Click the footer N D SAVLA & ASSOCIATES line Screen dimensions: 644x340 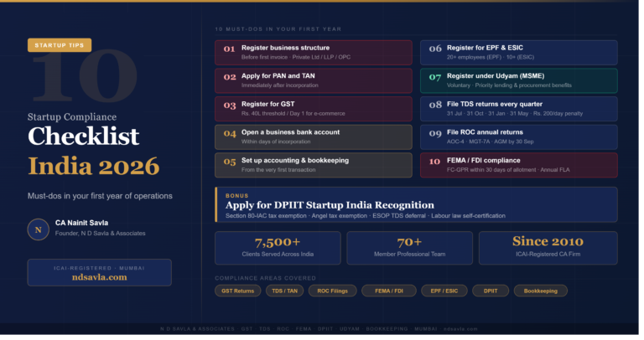319,329
